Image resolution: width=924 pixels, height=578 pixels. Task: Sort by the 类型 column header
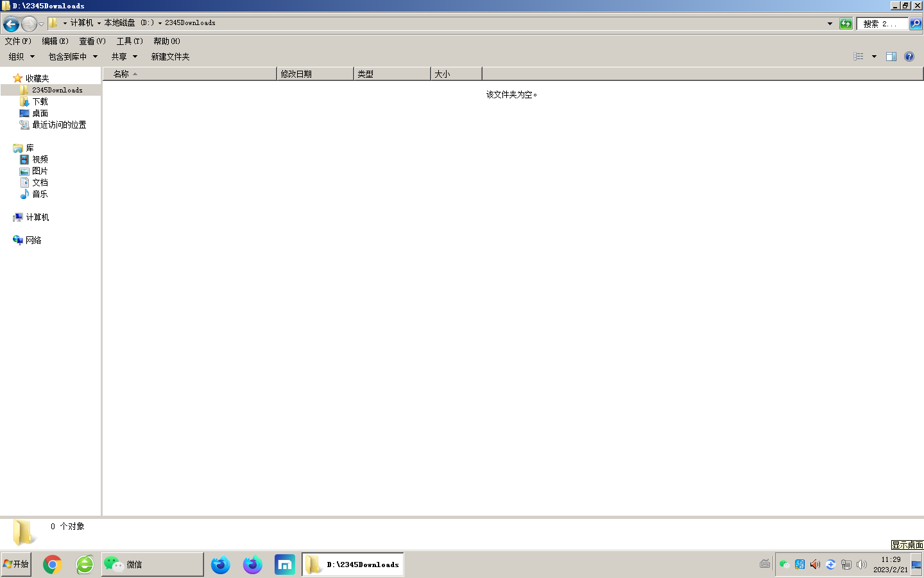point(392,74)
